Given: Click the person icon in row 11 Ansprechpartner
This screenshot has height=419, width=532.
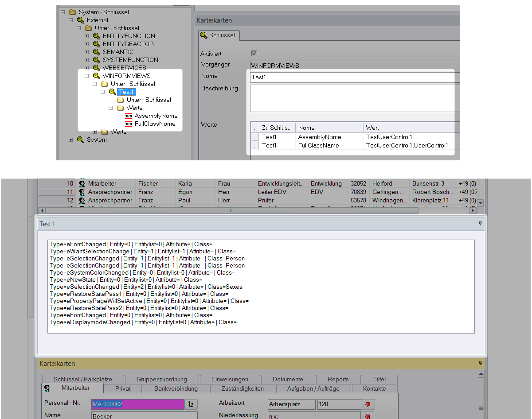Looking at the screenshot, I should (82, 192).
